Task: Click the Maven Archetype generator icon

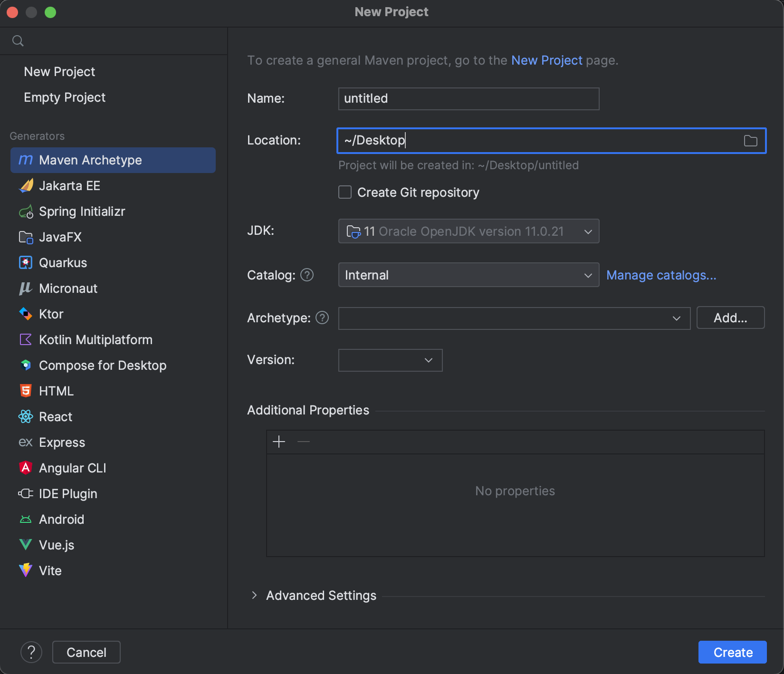Action: (x=26, y=160)
